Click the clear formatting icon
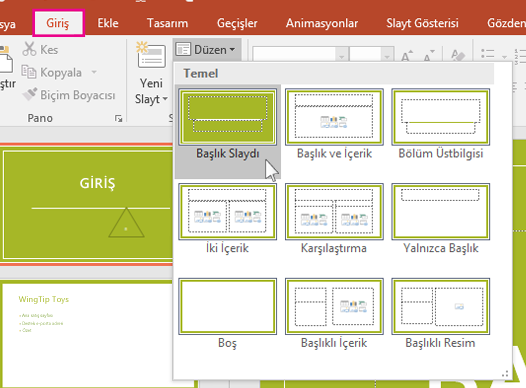 (458, 55)
